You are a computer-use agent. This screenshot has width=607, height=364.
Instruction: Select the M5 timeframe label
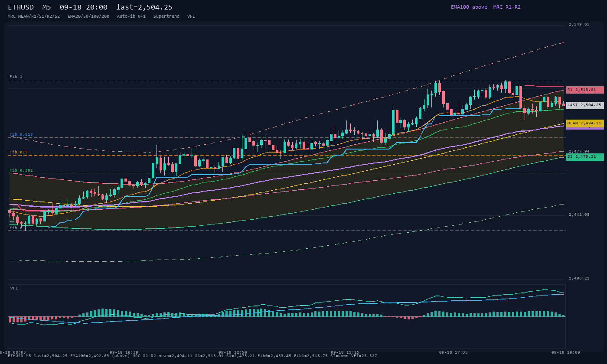click(46, 7)
